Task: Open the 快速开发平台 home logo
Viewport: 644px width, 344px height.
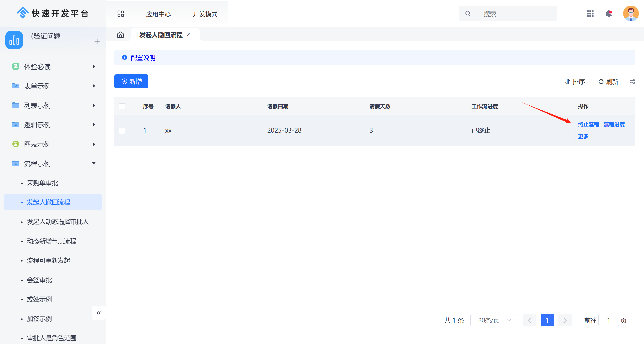Action: (53, 13)
